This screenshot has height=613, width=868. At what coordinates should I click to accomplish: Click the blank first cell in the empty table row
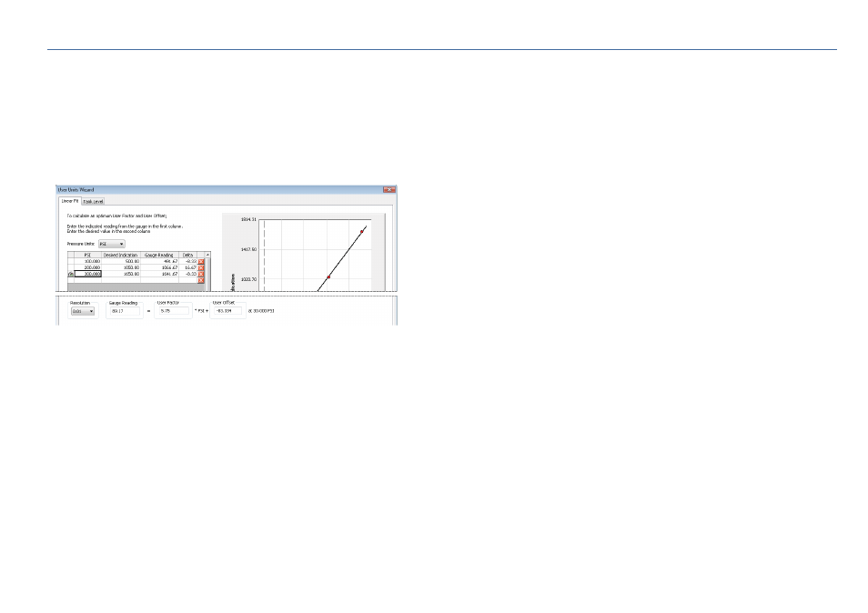pyautogui.click(x=87, y=280)
